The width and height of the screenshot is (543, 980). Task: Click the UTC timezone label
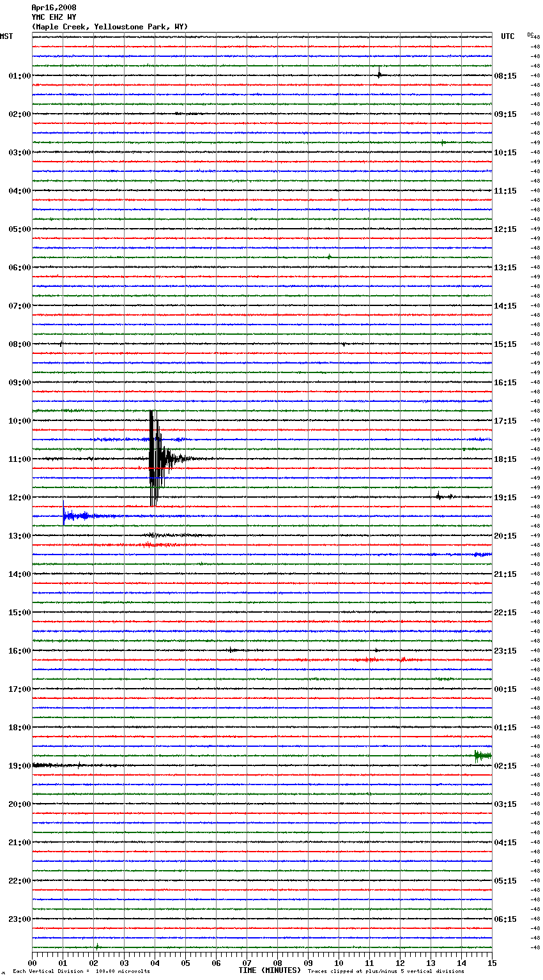(x=508, y=36)
